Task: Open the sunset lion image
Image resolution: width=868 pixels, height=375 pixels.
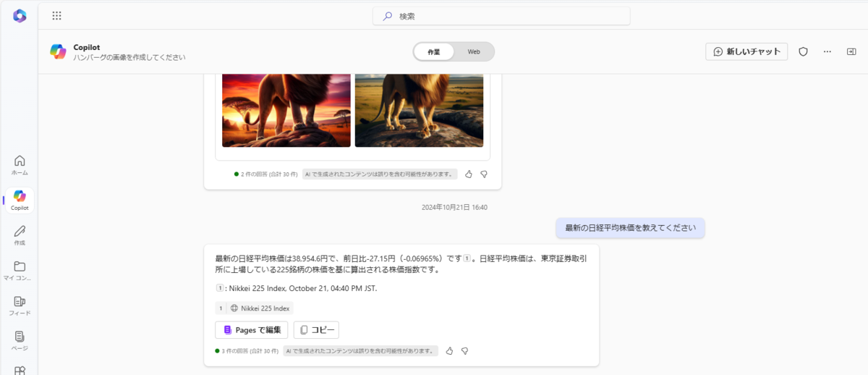Action: point(286,110)
